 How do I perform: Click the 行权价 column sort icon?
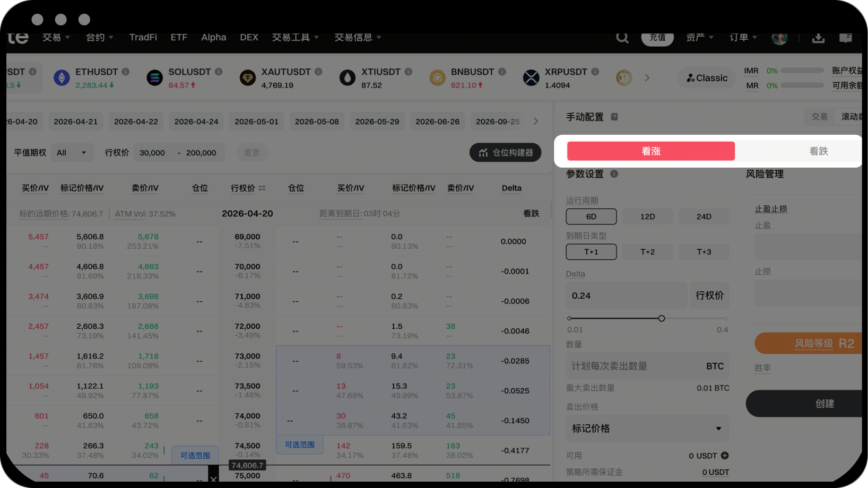tap(262, 188)
